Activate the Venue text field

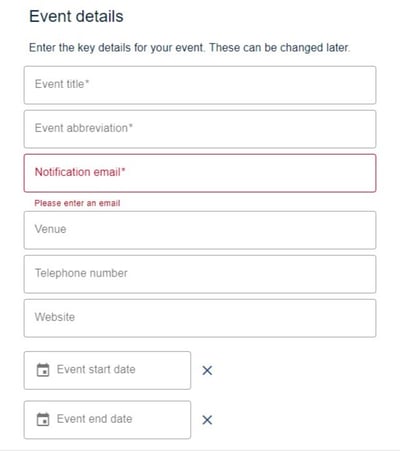(200, 230)
